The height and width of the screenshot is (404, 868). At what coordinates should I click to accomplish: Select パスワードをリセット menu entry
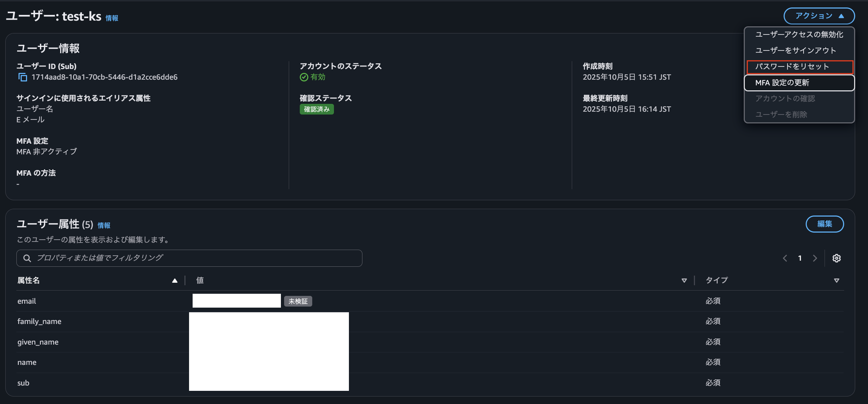pos(792,67)
